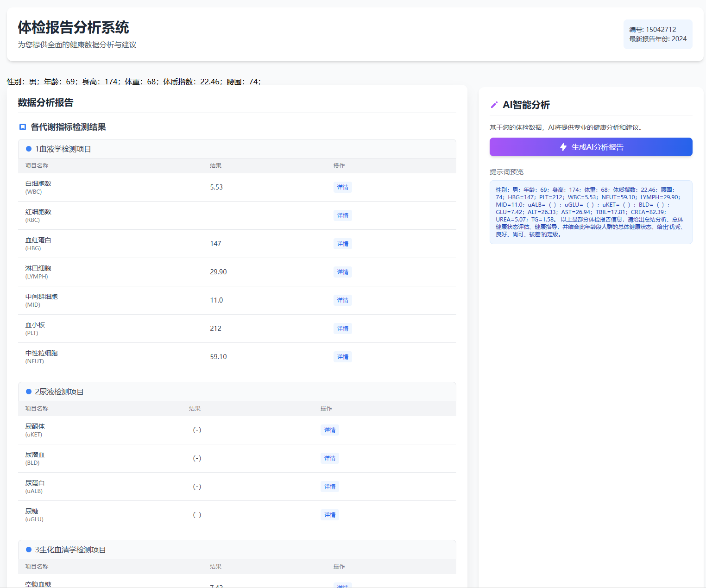Viewport: 706px width, 588px height.
Task: Open 详情 for 中性粒细胞 (NEUT)
Action: (x=342, y=357)
